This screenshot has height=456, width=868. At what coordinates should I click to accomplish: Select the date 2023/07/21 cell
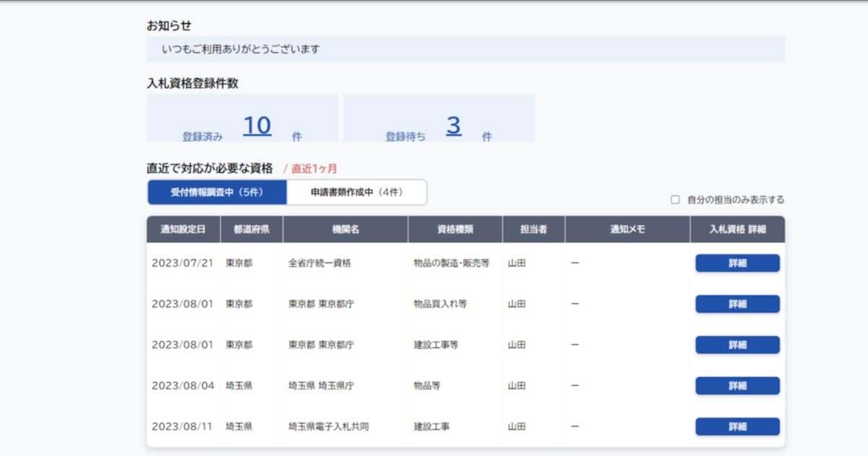[x=183, y=263]
